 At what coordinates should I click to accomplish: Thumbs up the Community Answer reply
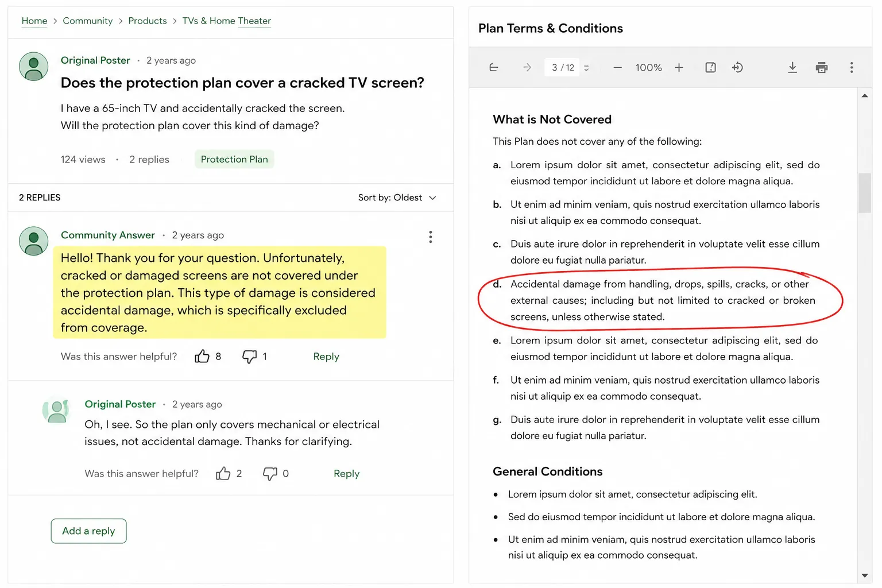coord(202,356)
